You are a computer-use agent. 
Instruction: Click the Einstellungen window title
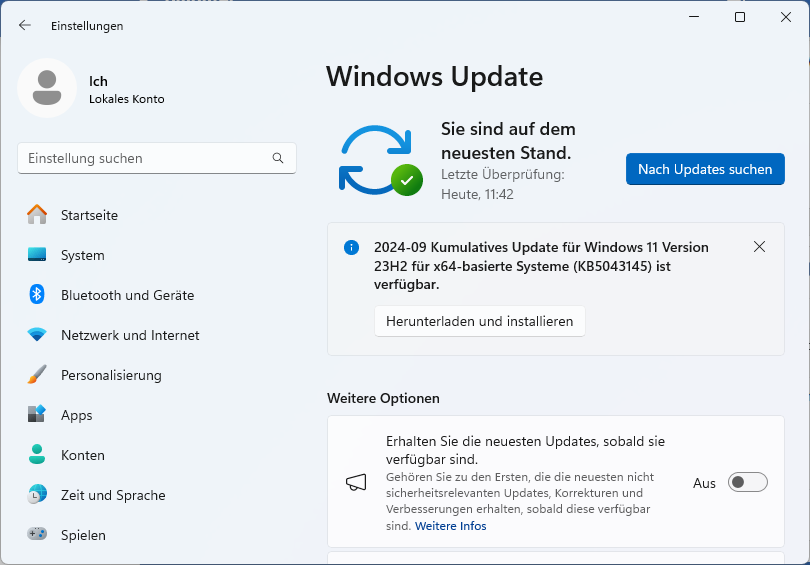(87, 26)
